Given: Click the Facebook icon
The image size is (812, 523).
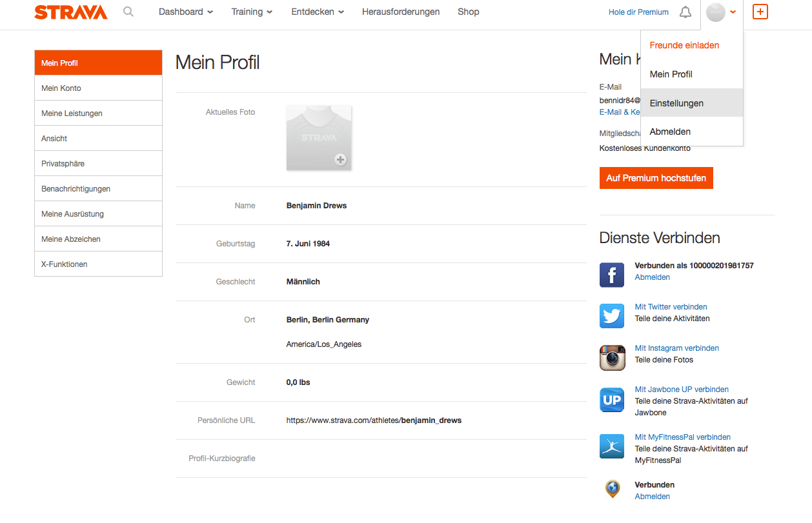Looking at the screenshot, I should point(612,275).
